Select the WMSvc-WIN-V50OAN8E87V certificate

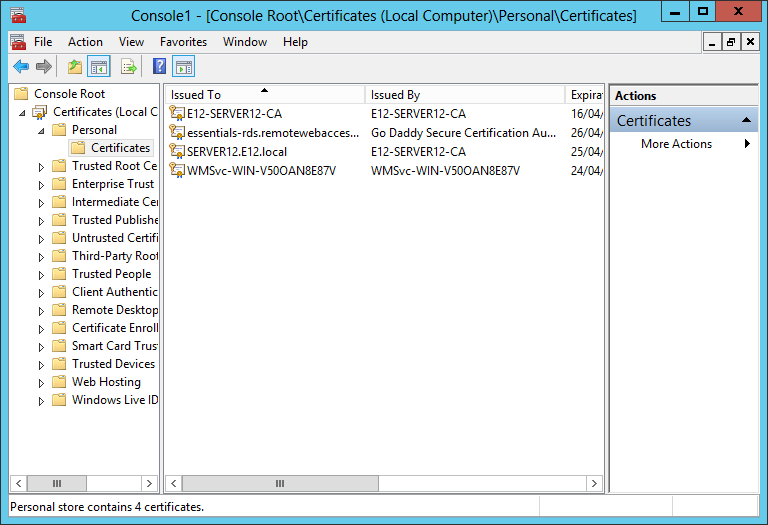[x=261, y=171]
